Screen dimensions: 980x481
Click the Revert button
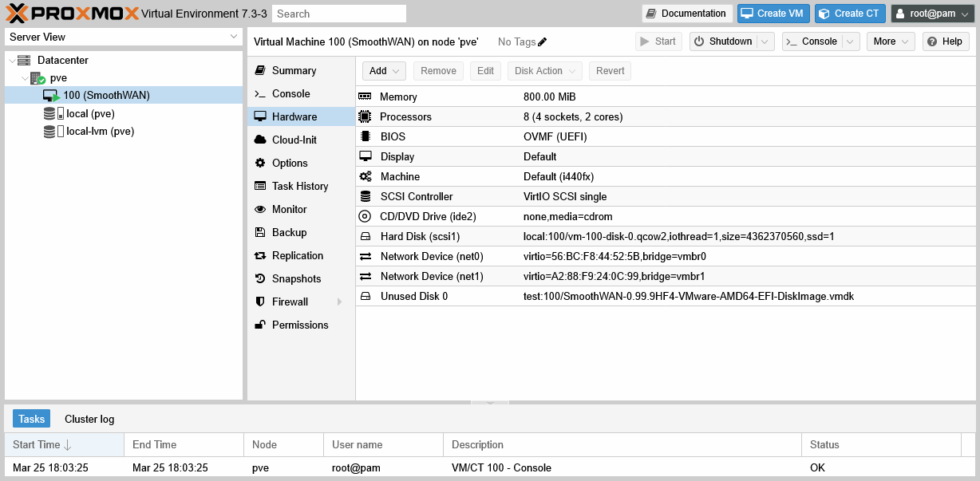(x=610, y=70)
